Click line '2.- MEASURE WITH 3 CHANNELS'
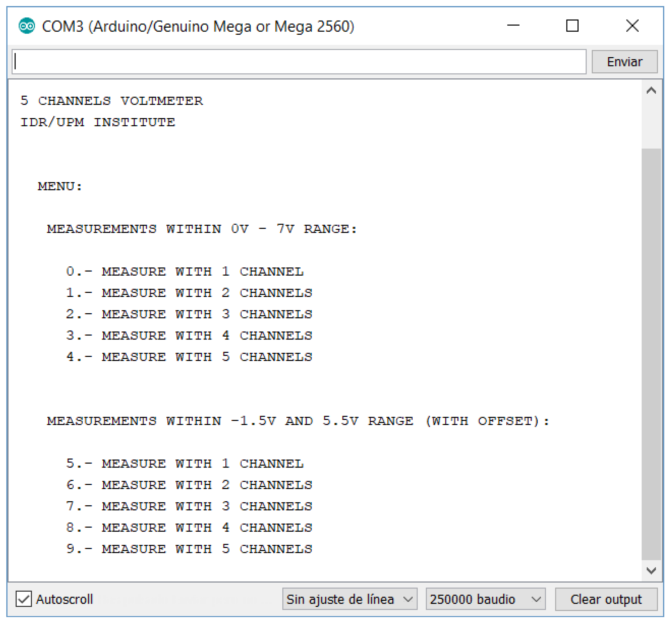672x627 pixels. click(189, 314)
